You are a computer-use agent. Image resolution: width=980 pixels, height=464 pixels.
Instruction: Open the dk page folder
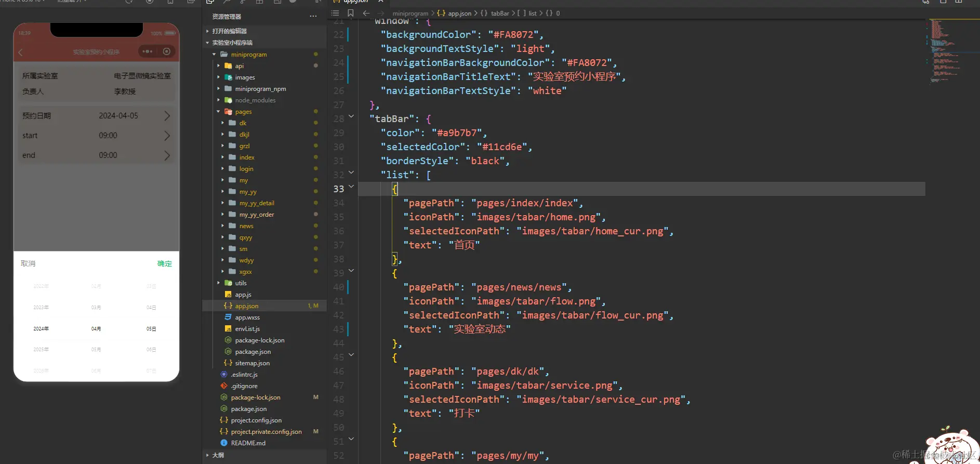[243, 123]
